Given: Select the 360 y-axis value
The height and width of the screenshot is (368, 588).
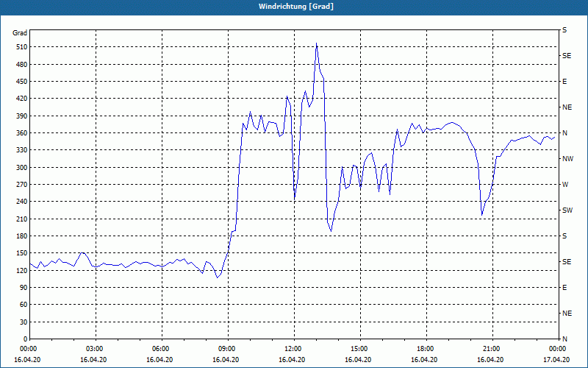Looking at the screenshot, I should click(22, 133).
